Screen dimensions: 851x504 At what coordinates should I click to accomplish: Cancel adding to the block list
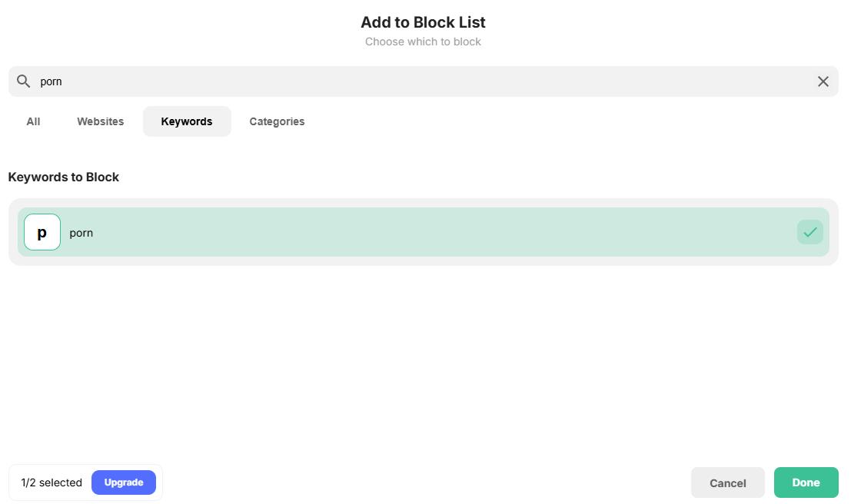pyautogui.click(x=727, y=482)
